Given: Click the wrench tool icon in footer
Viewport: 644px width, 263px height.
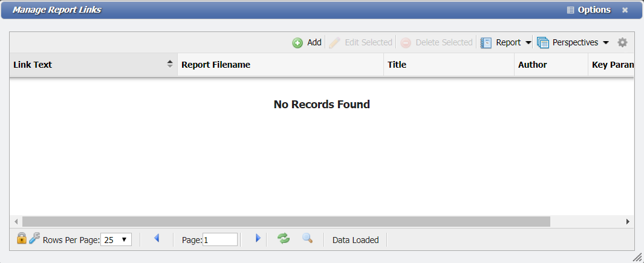Looking at the screenshot, I should tap(34, 238).
